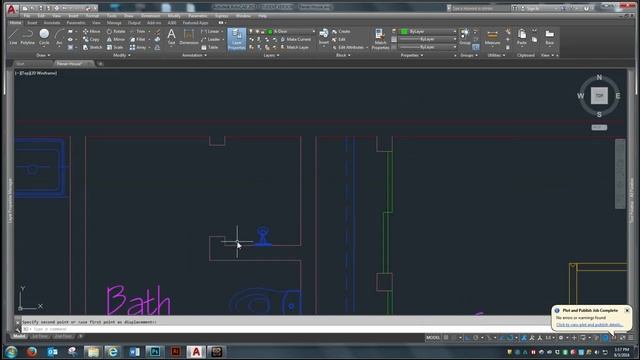Toggle ortho mode in status bar
This screenshot has height=360, width=640.
[468, 338]
